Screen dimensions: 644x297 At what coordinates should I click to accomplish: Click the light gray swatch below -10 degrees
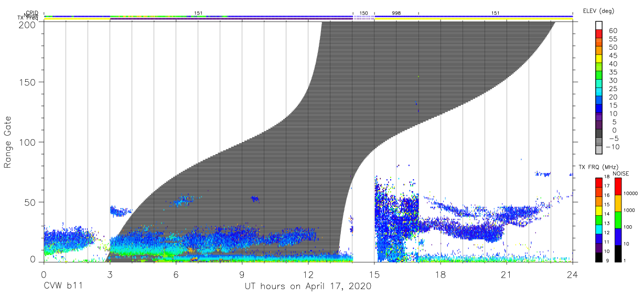tap(599, 150)
